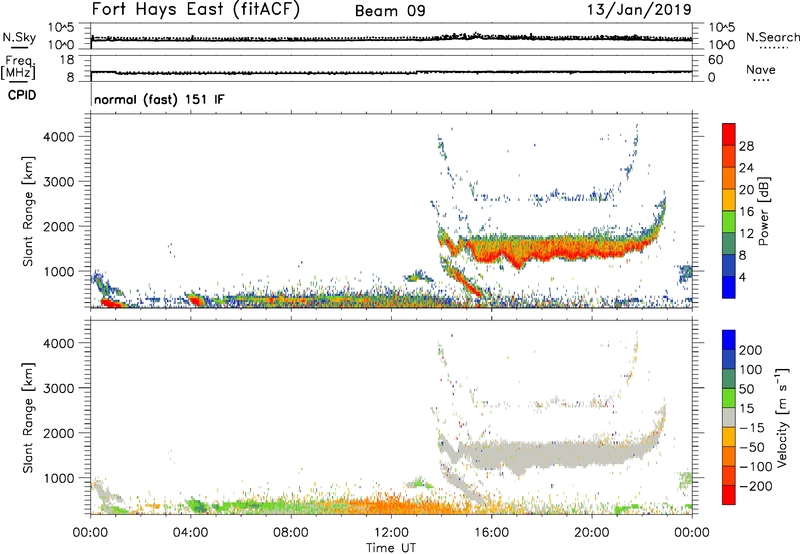The height and width of the screenshot is (554, 800).
Task: Click the 'Nave' legend label
Action: point(761,69)
